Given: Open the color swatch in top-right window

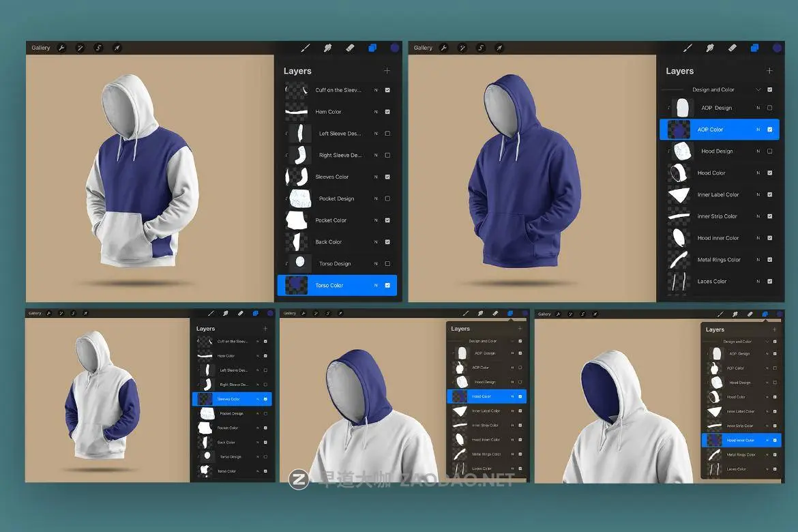Looking at the screenshot, I should click(x=777, y=48).
